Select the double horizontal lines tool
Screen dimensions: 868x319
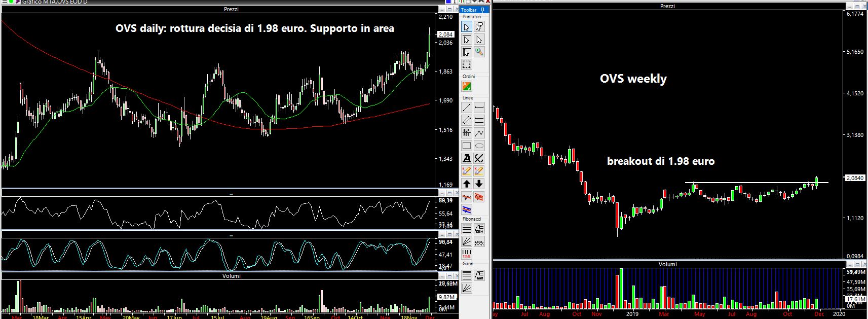(479, 120)
